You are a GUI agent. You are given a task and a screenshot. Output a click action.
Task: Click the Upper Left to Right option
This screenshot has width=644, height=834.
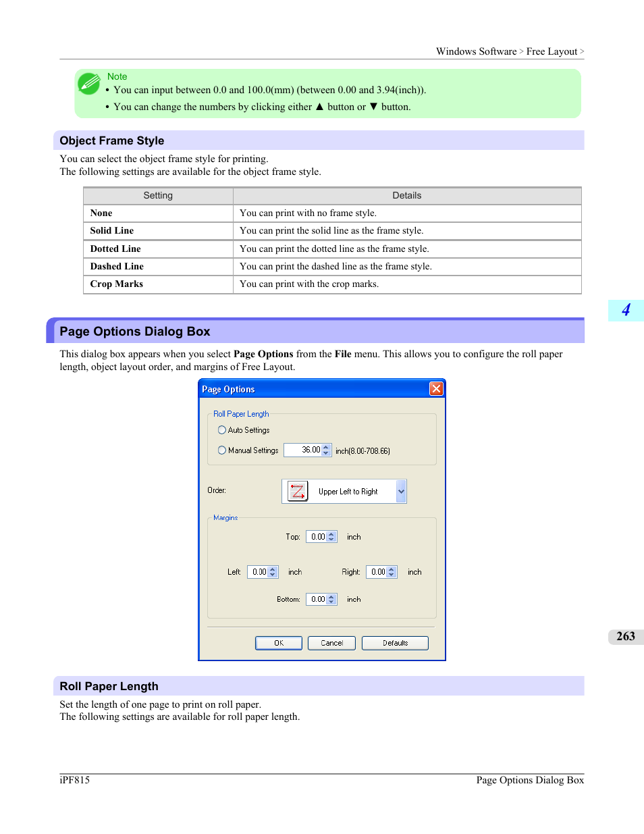click(348, 492)
